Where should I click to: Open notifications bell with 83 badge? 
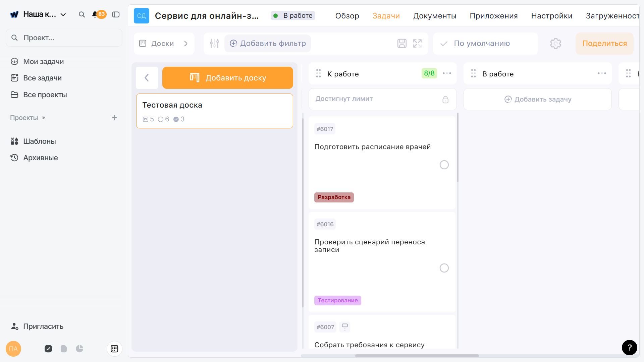click(x=99, y=14)
